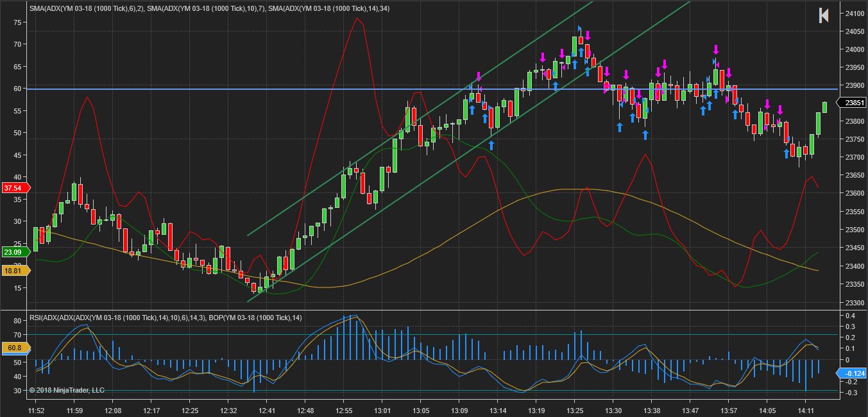This screenshot has width=868, height=417.
Task: Click the 13:30 time axis label
Action: click(x=614, y=410)
